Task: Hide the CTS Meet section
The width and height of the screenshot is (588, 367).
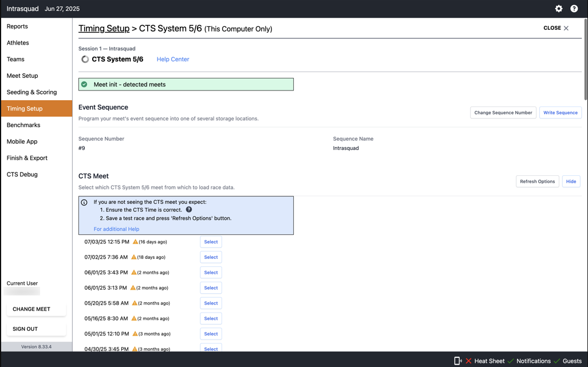Action: coord(571,181)
